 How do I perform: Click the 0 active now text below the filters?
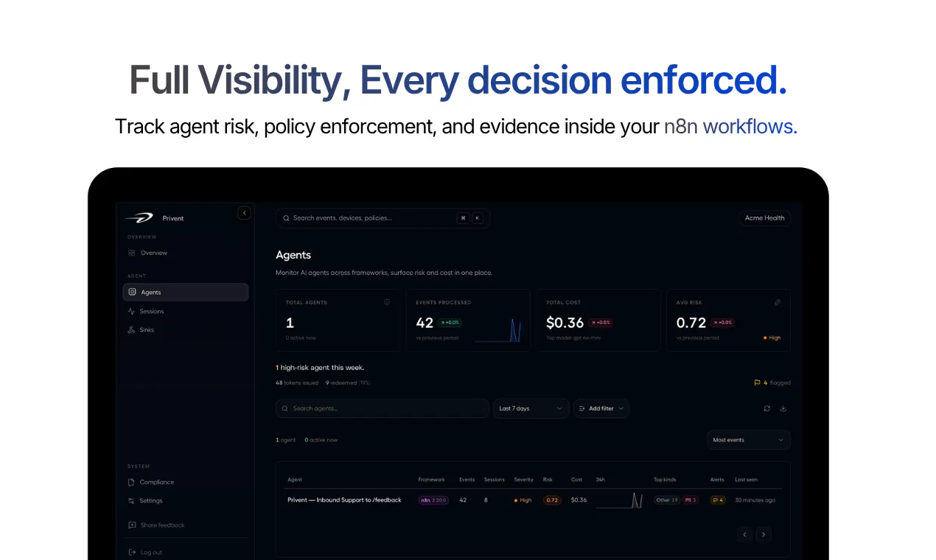321,440
